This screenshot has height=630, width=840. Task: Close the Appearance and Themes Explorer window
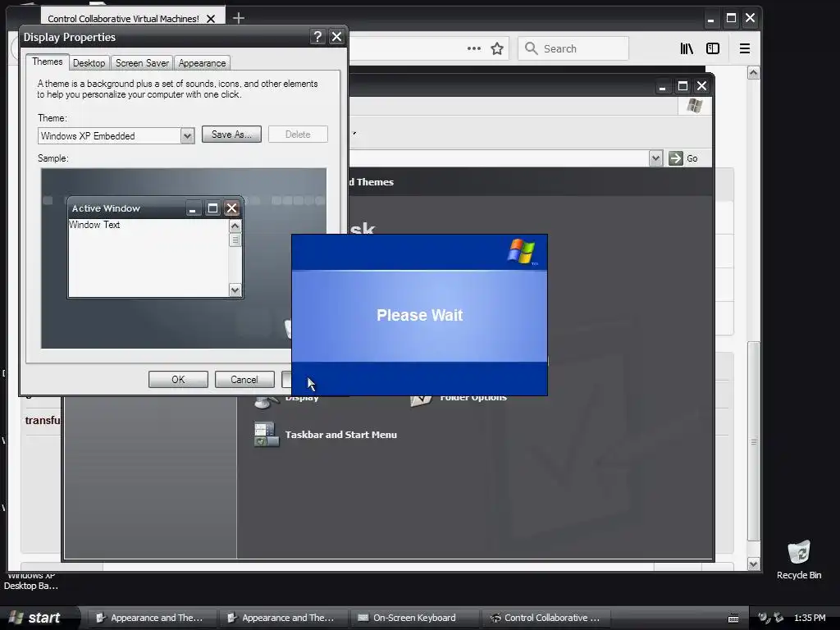(x=702, y=86)
